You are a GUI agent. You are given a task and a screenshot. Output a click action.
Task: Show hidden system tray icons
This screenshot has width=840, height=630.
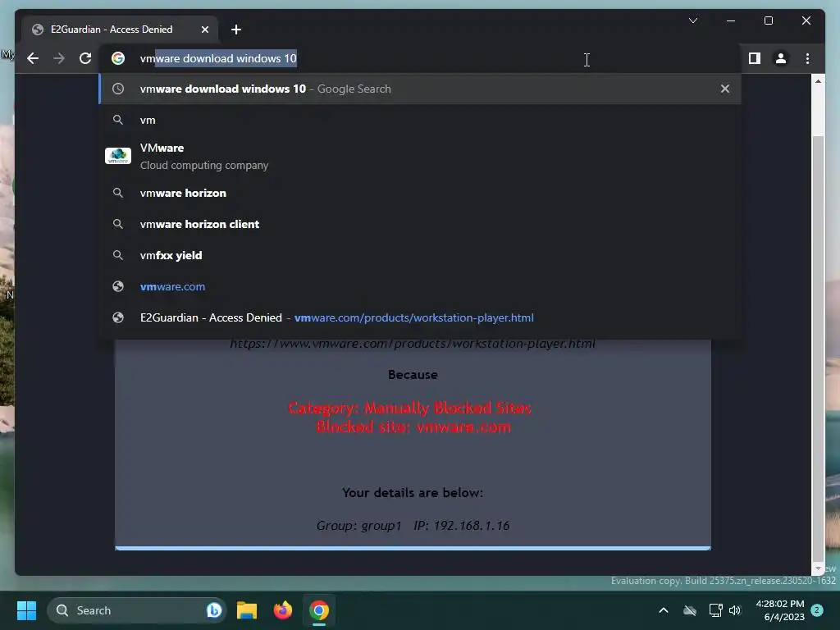pyautogui.click(x=663, y=610)
